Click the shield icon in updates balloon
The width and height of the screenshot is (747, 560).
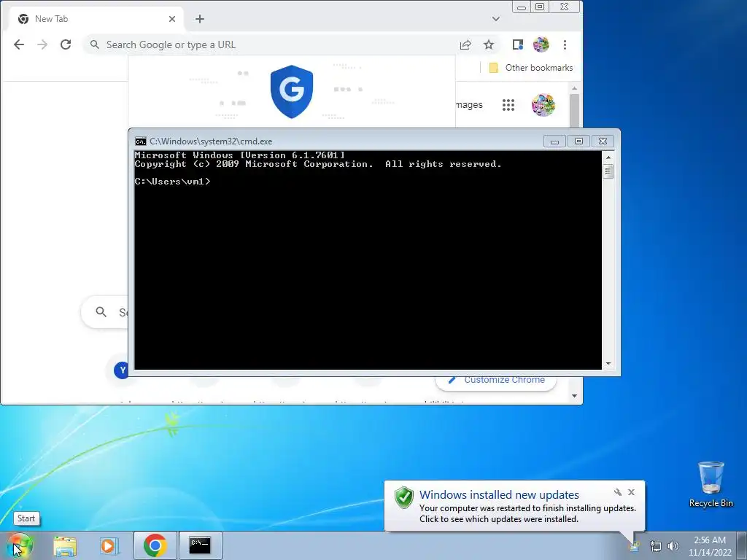pyautogui.click(x=404, y=497)
